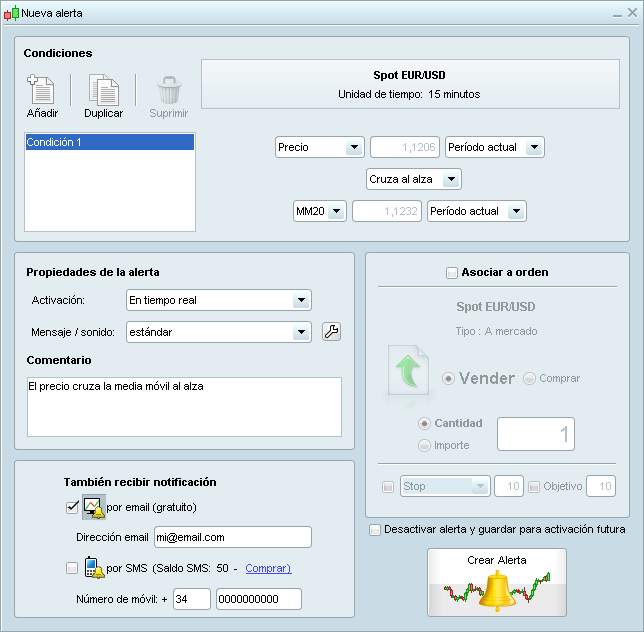Click the Añadir condition icon
644x632 pixels.
41,89
